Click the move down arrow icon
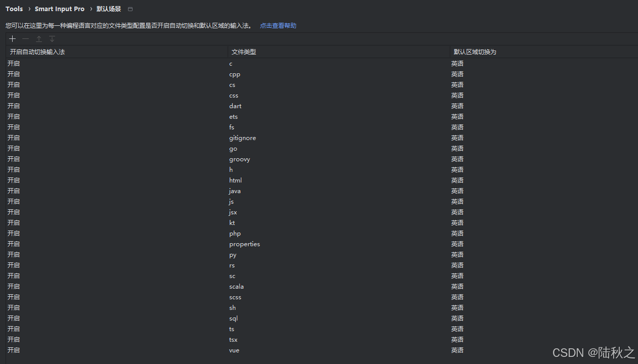 click(52, 39)
